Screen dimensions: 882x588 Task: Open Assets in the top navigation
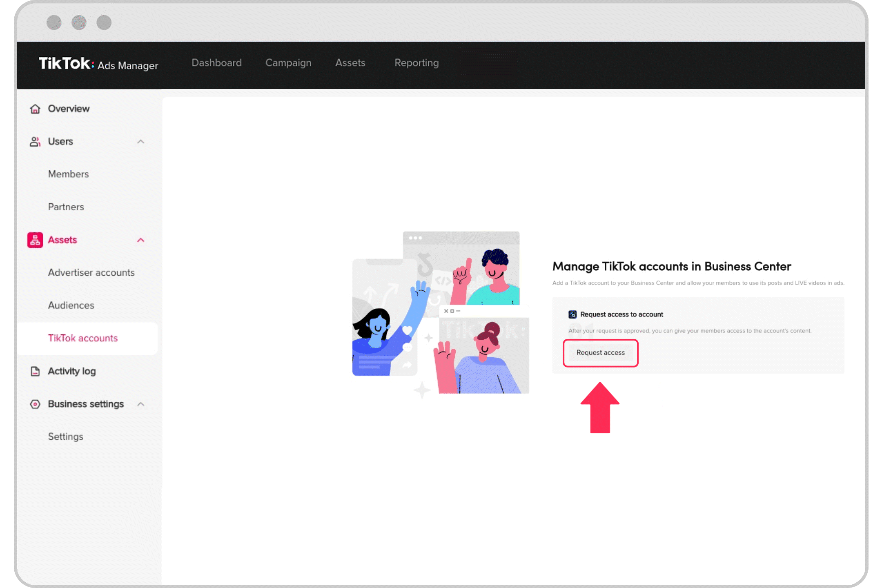tap(350, 63)
